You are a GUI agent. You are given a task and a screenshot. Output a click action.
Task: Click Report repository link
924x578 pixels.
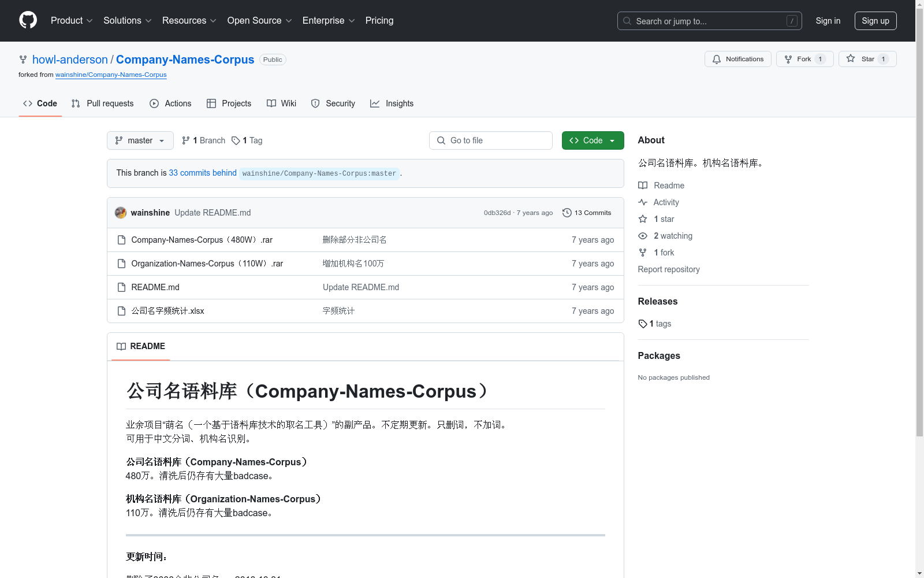(x=669, y=269)
